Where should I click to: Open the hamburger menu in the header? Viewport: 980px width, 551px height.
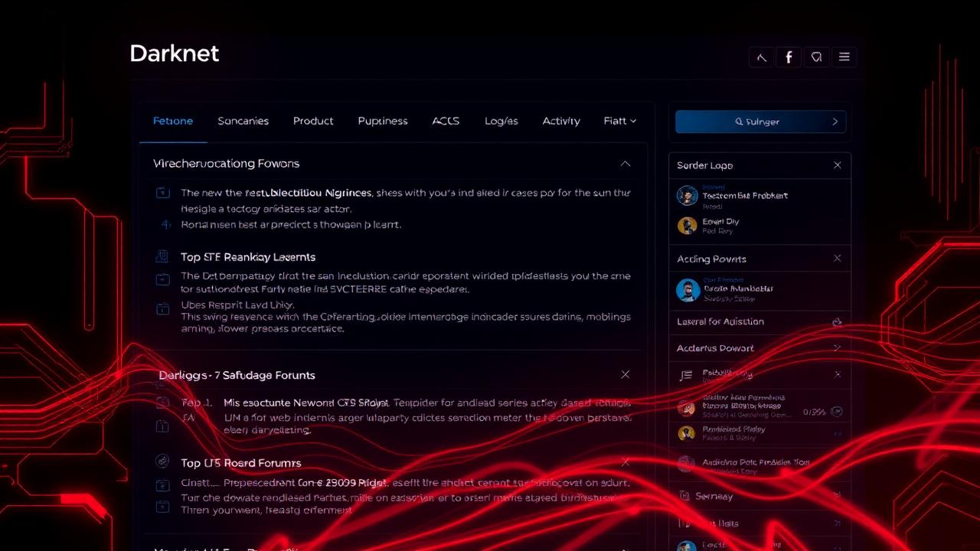tap(844, 57)
